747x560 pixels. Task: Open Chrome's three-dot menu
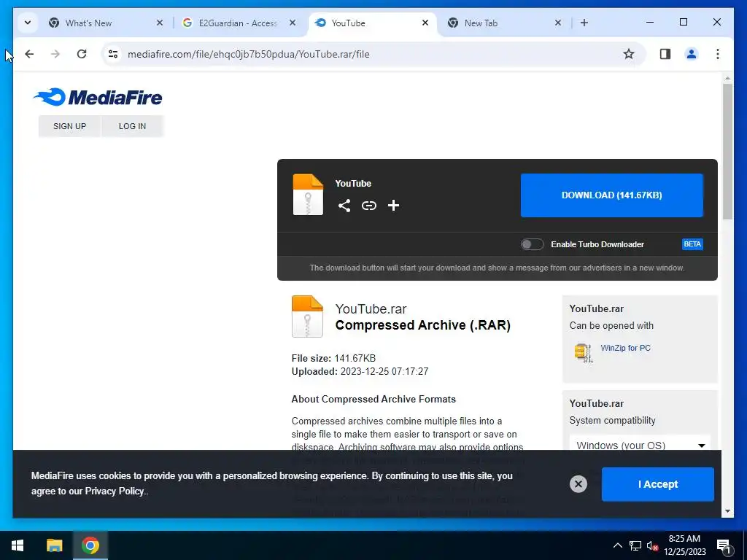point(718,54)
